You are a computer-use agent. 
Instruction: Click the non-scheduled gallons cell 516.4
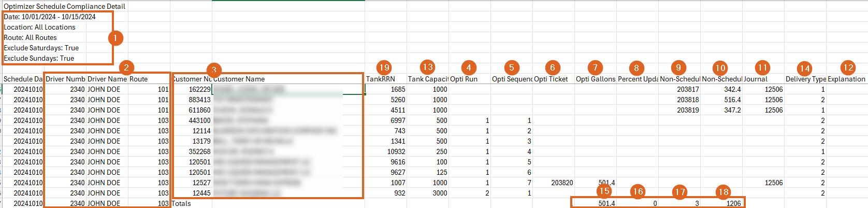[721, 100]
